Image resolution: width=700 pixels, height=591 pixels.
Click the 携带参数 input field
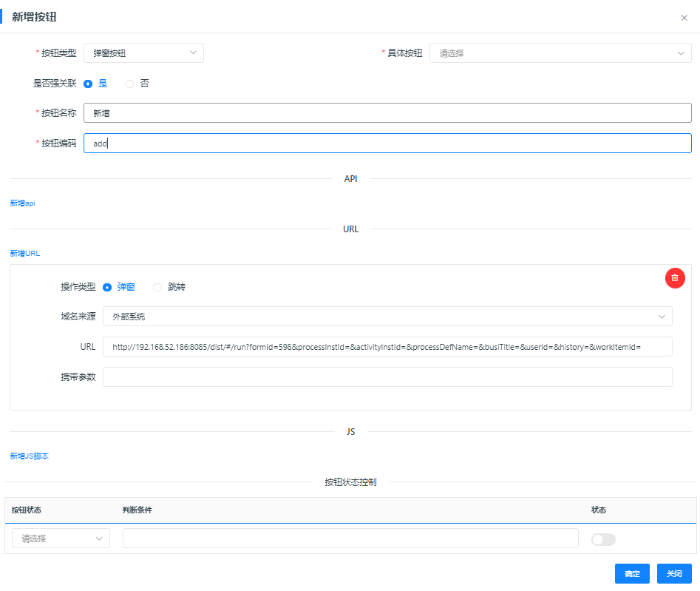[x=387, y=377]
